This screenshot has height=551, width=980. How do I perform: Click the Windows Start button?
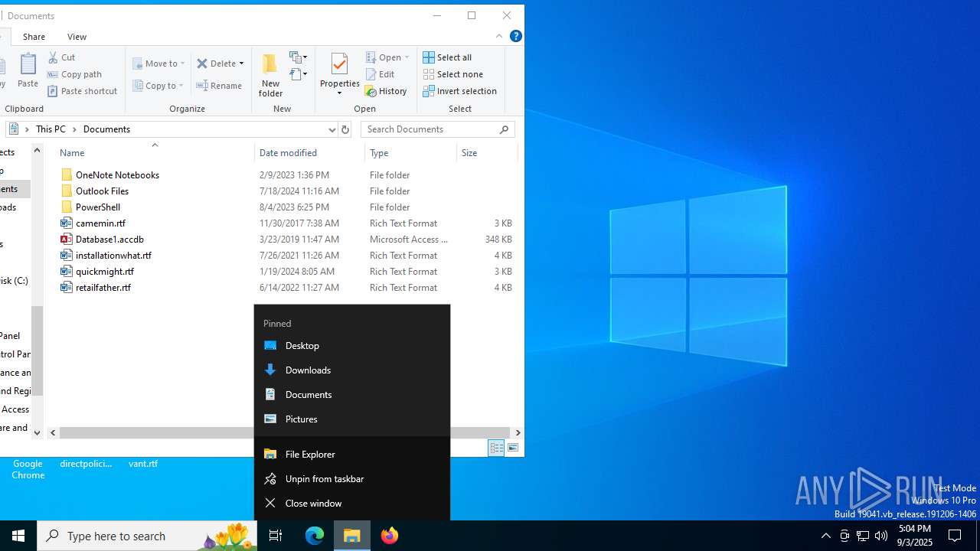pos(18,536)
